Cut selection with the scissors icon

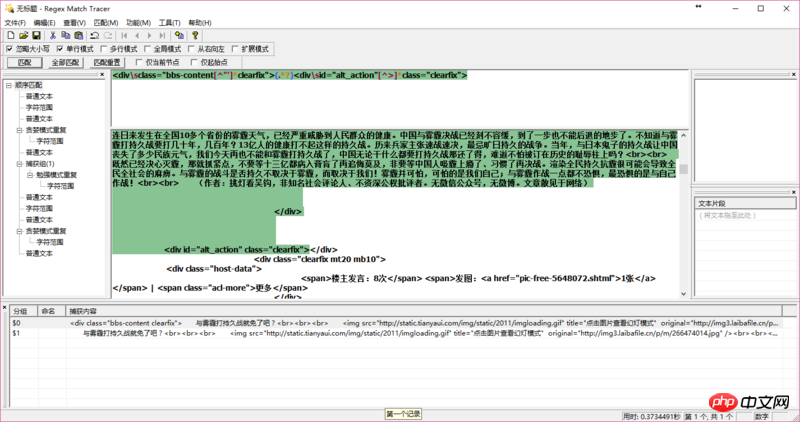(53, 35)
